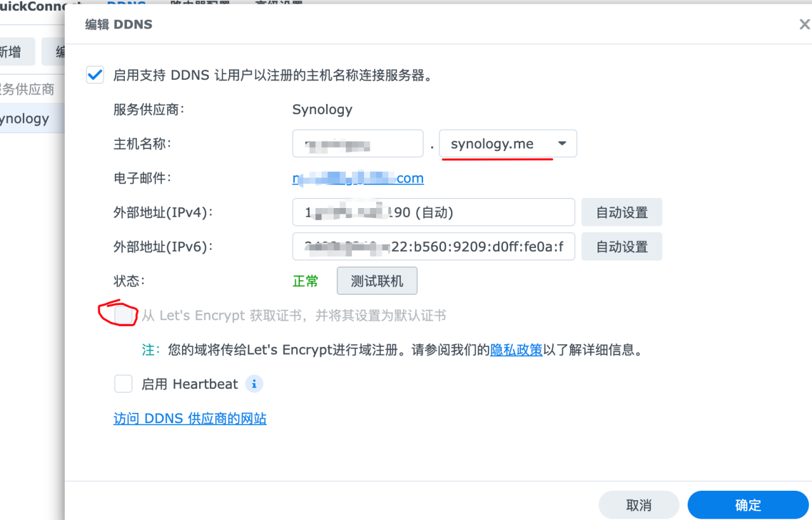Check the Let's Encrypt certificate option

(x=122, y=315)
